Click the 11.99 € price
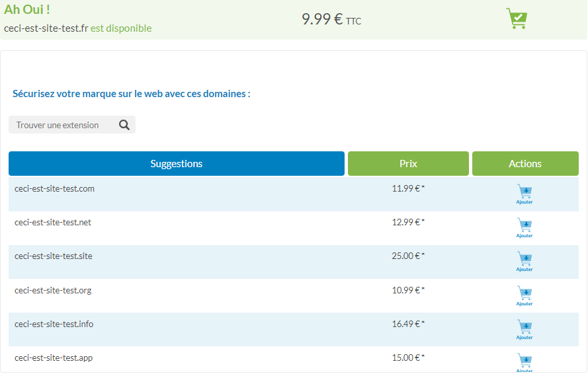Image resolution: width=588 pixels, height=374 pixels. tap(408, 188)
